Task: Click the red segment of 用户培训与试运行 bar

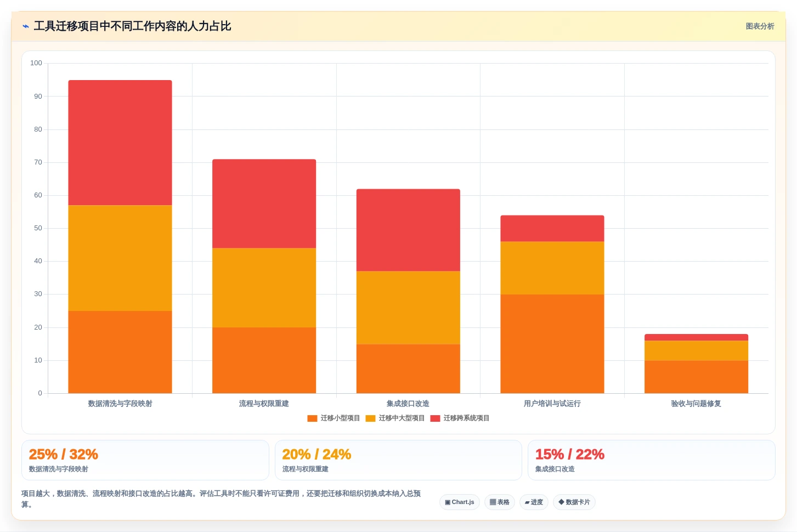Action: tap(552, 228)
